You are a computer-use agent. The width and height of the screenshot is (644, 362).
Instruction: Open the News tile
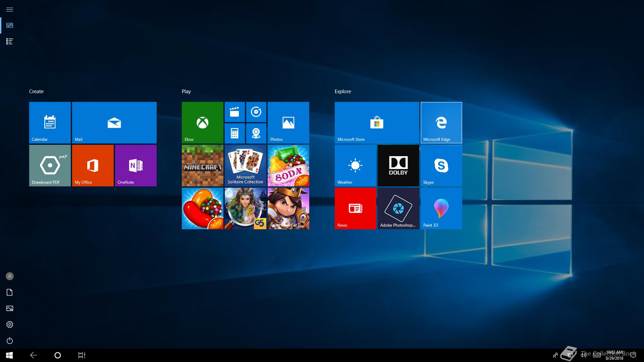pos(356,208)
